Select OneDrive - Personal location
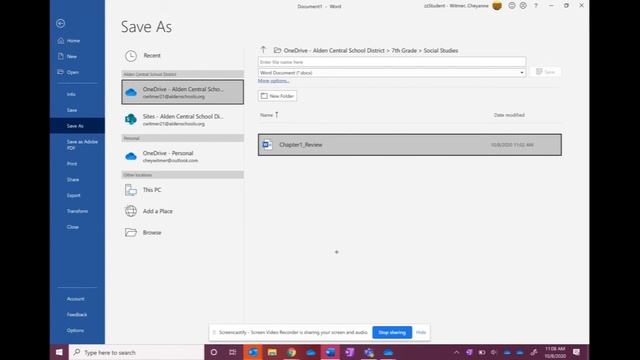 182,156
